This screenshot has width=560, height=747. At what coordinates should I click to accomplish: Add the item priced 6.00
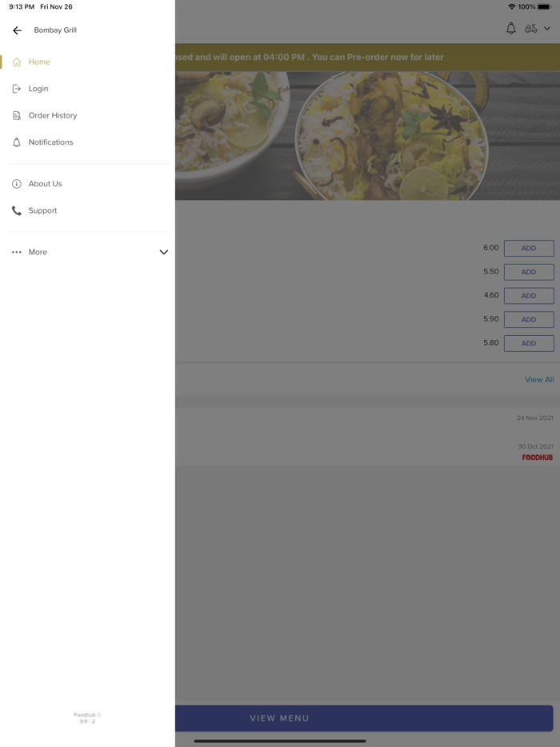(x=529, y=248)
